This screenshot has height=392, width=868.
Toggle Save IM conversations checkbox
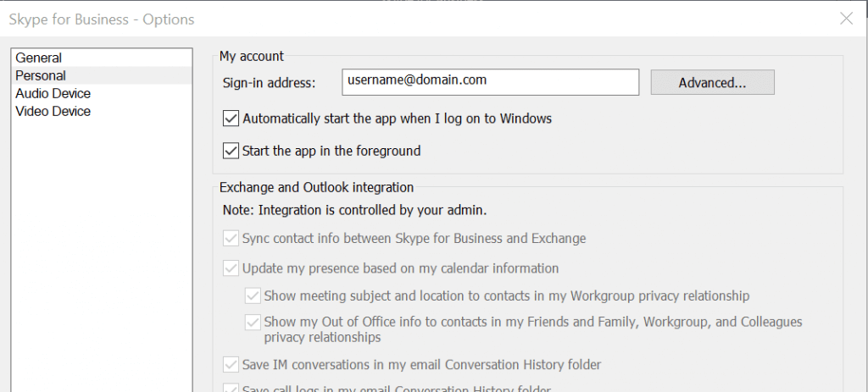coord(231,365)
